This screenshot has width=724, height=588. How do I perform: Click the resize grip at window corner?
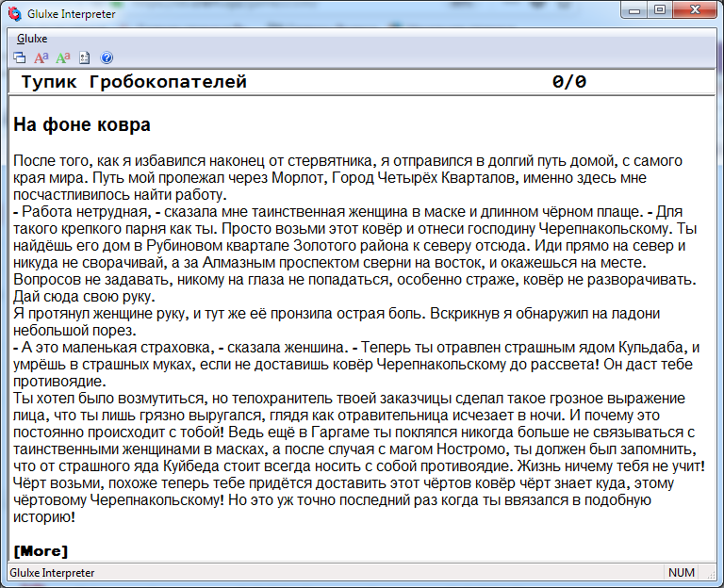[x=715, y=579]
